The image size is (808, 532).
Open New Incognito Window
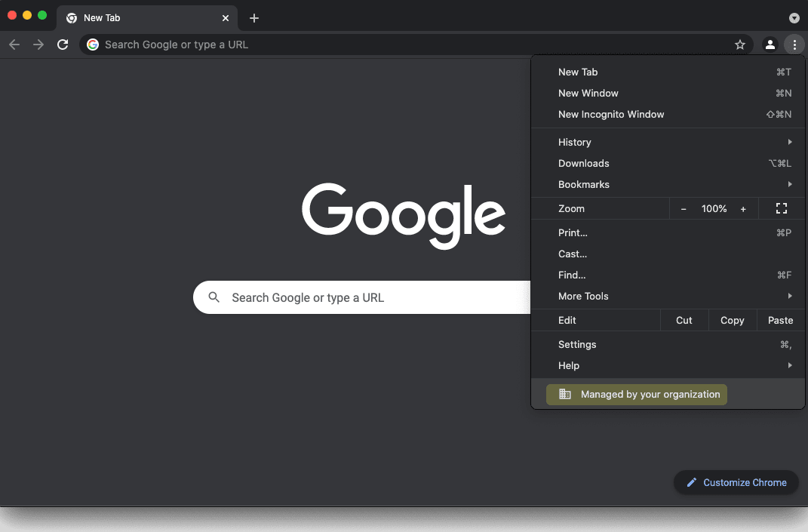click(x=668, y=115)
